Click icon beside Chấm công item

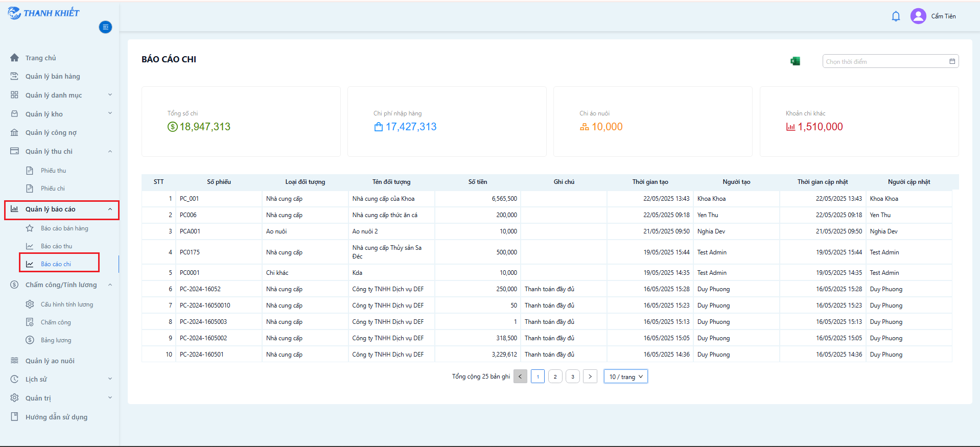(30, 322)
